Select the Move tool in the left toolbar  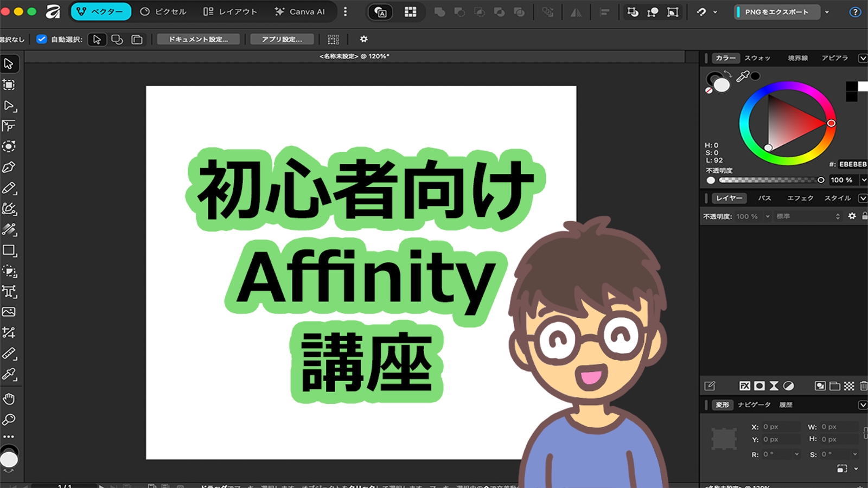(x=9, y=64)
